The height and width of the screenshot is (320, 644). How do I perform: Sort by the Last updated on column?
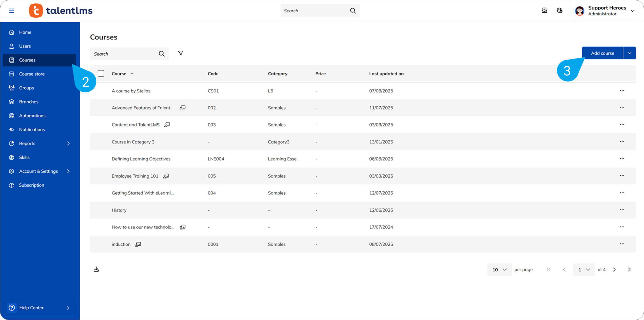tap(386, 74)
